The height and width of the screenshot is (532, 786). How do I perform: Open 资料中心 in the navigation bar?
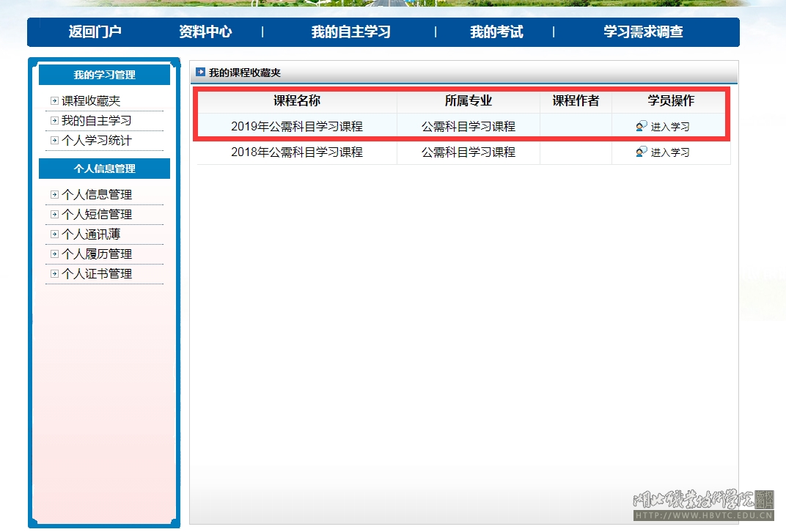[205, 32]
